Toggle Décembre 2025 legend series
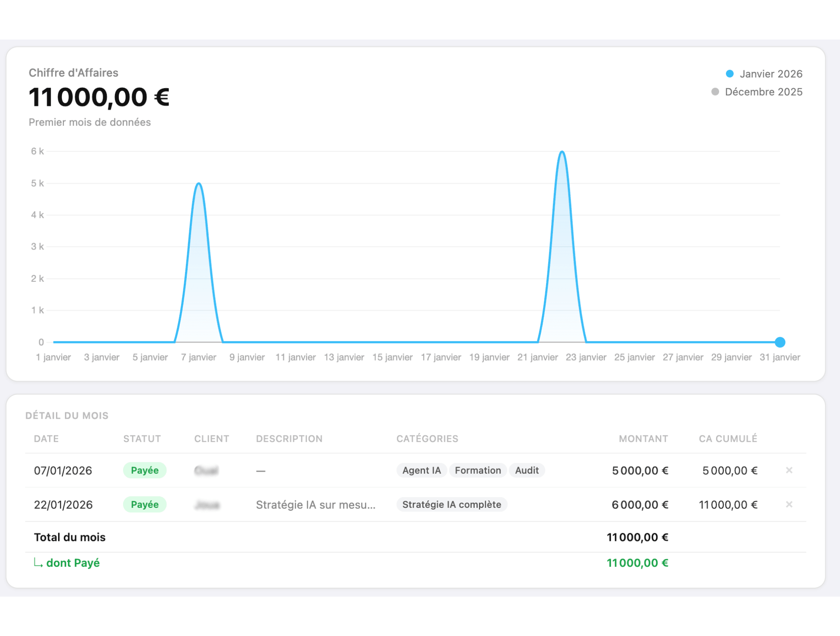This screenshot has height=636, width=840. [763, 92]
